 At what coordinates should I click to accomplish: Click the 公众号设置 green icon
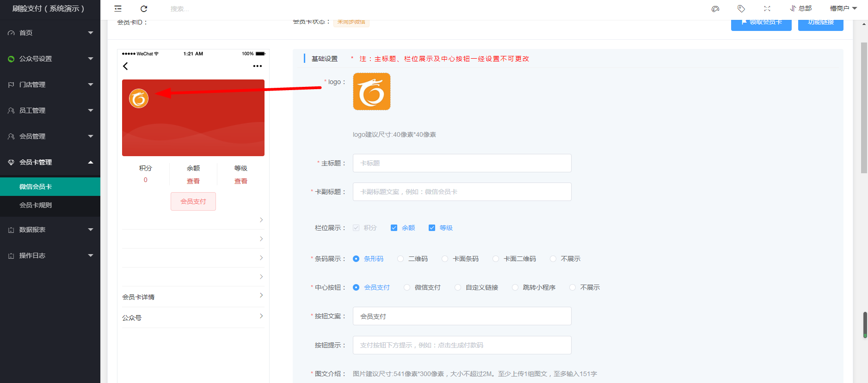[11, 59]
